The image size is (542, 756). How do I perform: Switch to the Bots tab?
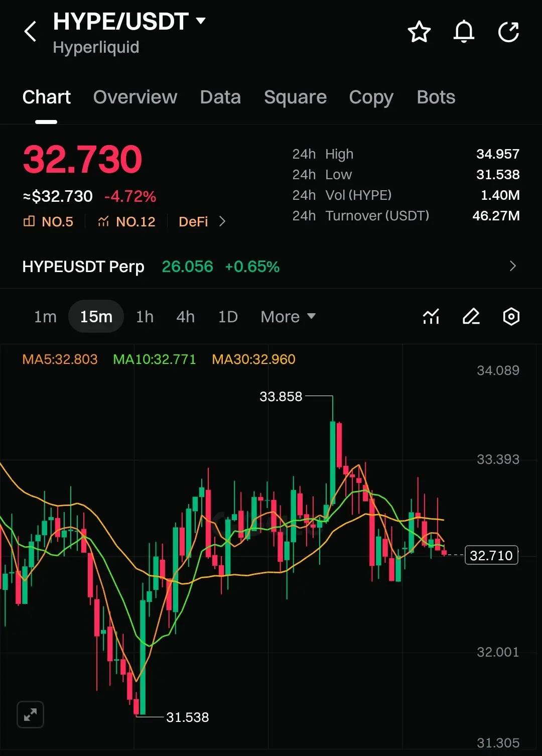(436, 97)
